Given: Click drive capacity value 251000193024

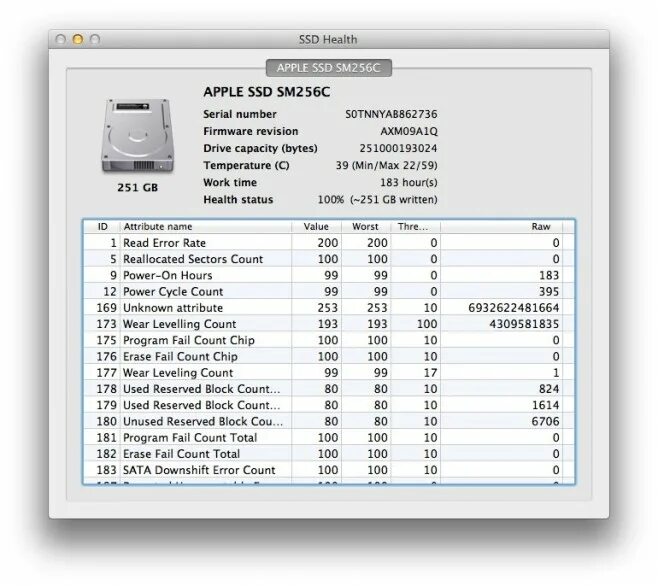Looking at the screenshot, I should tap(398, 149).
